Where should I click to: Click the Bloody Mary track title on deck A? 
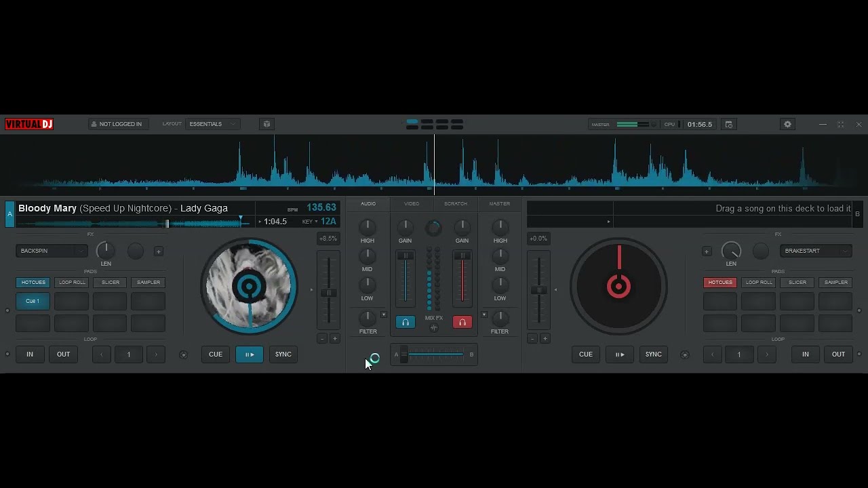(123, 208)
